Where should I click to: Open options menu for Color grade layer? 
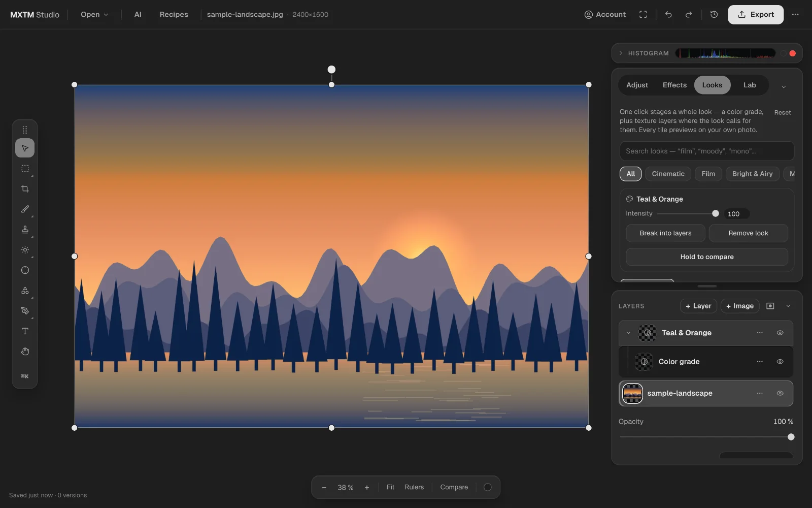click(x=760, y=362)
